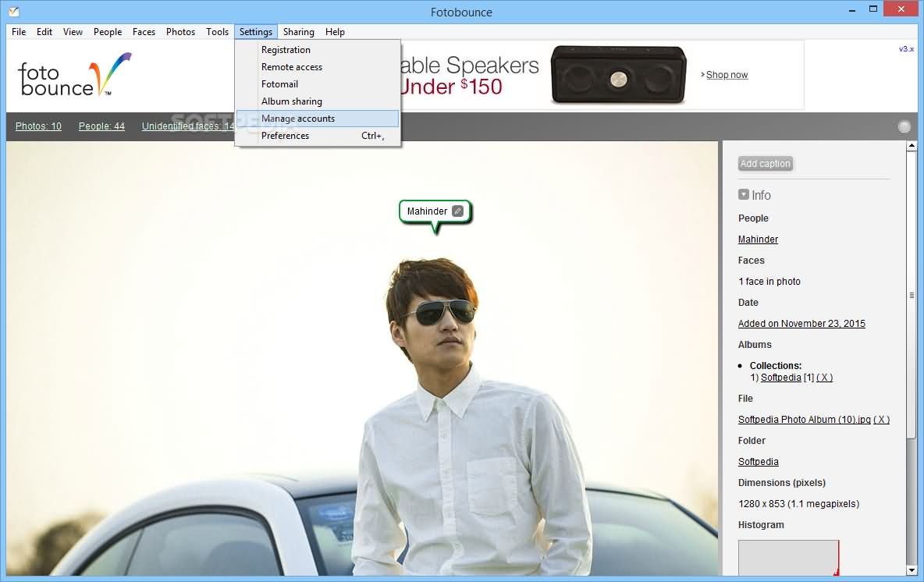Open the Faces menu
The height and width of the screenshot is (582, 924).
[144, 32]
